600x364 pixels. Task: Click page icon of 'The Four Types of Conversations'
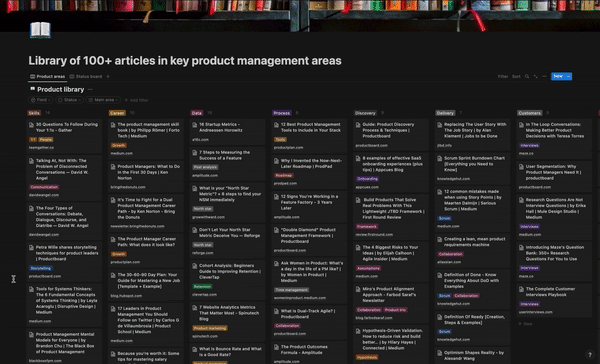coord(31,209)
